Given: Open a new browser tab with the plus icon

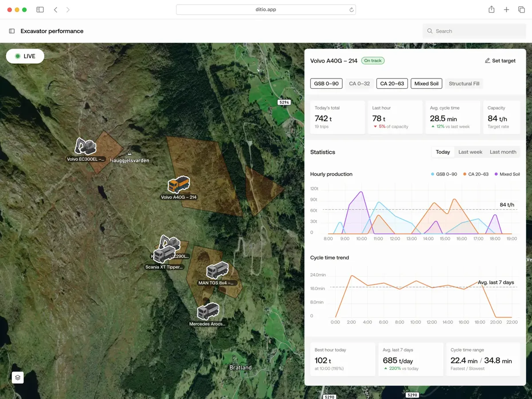Looking at the screenshot, I should pyautogui.click(x=506, y=9).
